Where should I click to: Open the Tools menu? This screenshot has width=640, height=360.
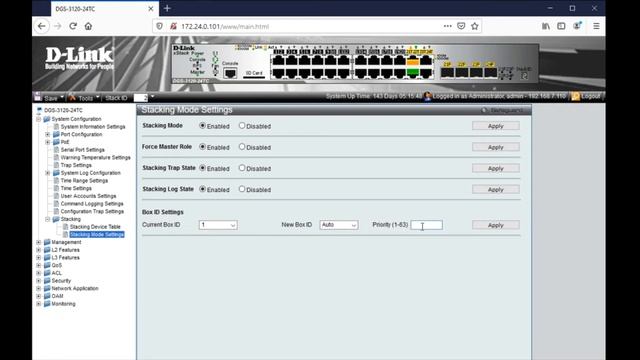[x=84, y=98]
